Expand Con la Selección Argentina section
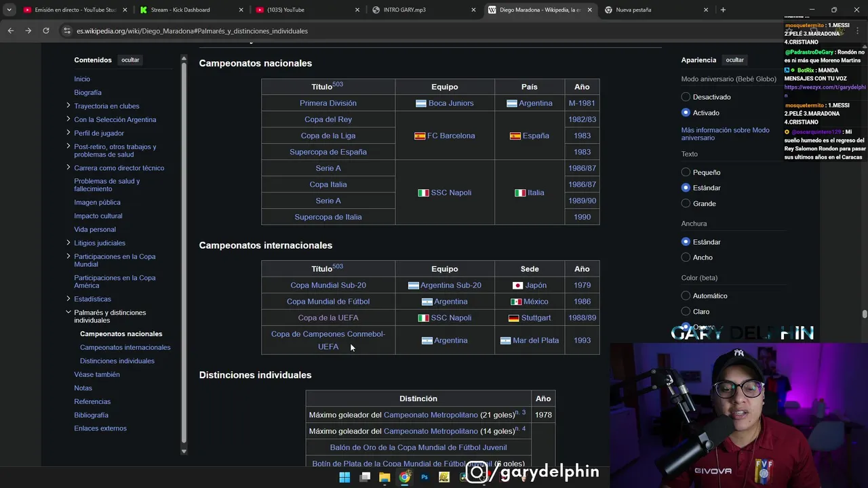The height and width of the screenshot is (488, 868). click(x=68, y=119)
